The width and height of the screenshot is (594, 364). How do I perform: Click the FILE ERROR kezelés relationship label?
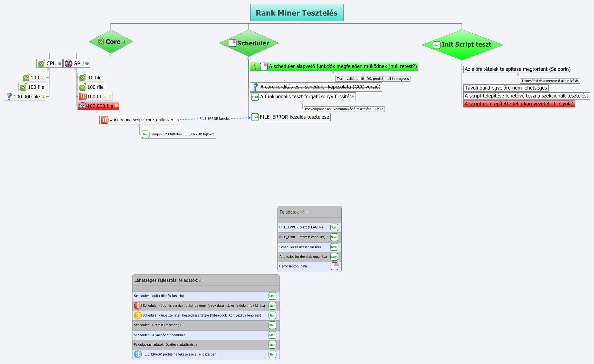(x=215, y=119)
